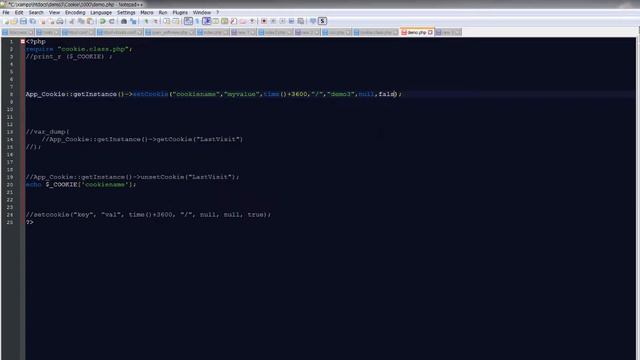Click the Replace toolbar icon

(x=133, y=21)
